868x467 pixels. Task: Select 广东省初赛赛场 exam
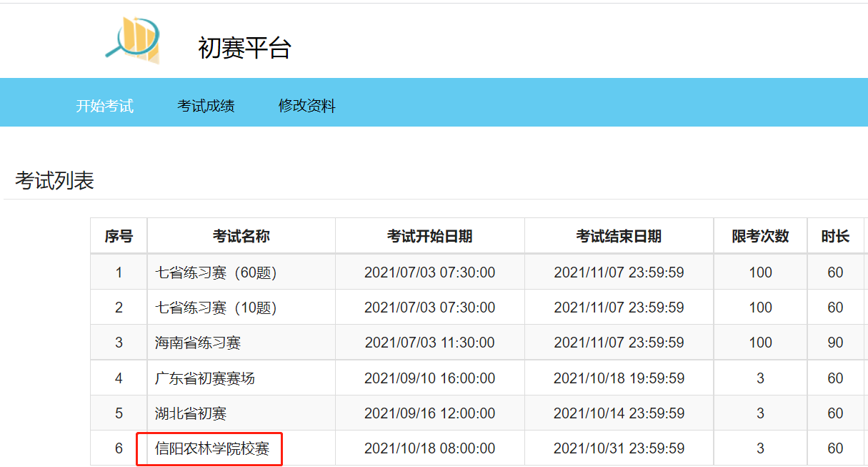click(x=205, y=378)
